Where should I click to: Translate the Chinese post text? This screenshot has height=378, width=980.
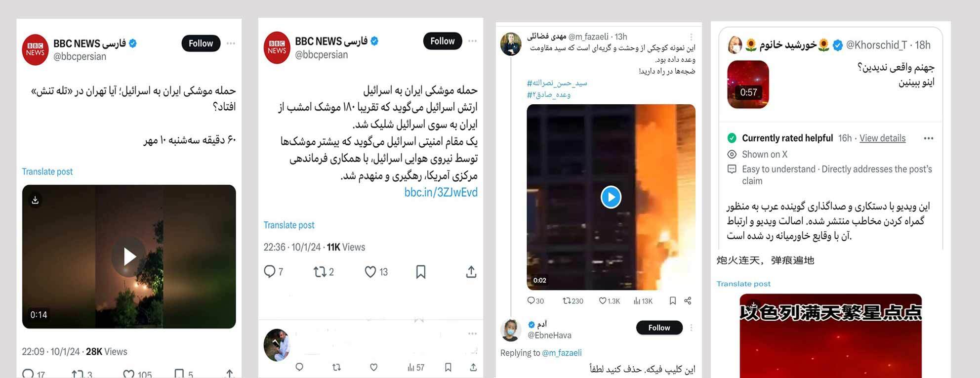[743, 284]
